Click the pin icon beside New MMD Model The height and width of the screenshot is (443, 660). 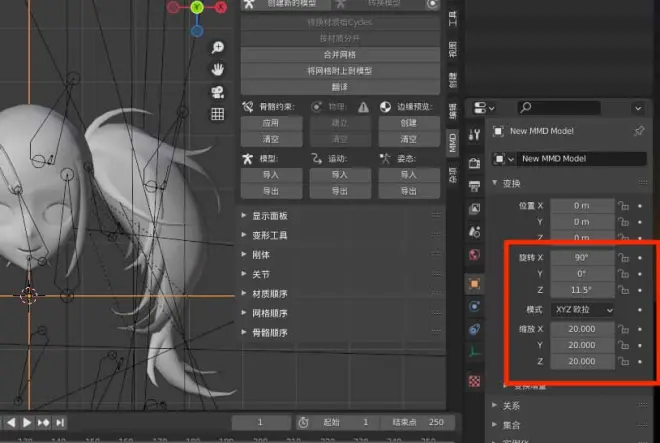[x=639, y=131]
